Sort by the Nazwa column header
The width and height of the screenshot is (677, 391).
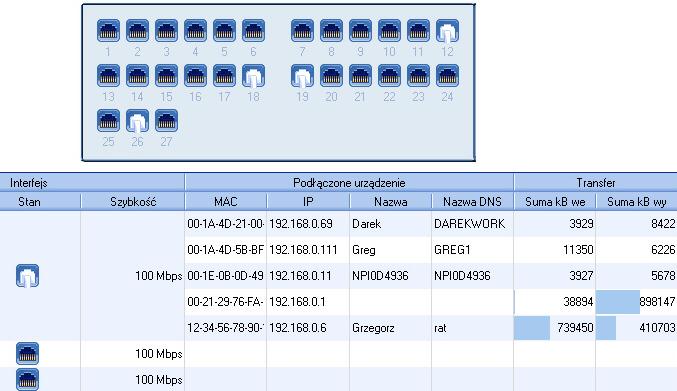click(390, 202)
